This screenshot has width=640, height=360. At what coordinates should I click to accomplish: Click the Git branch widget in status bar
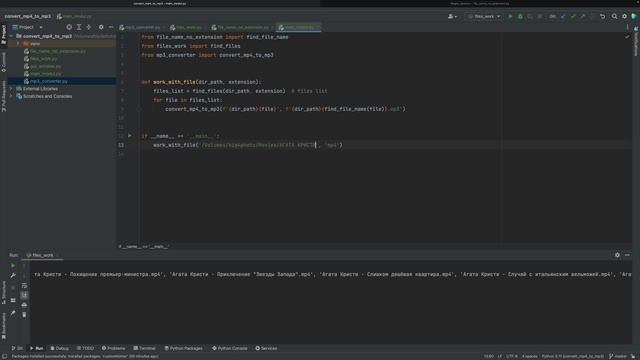[x=618, y=356]
